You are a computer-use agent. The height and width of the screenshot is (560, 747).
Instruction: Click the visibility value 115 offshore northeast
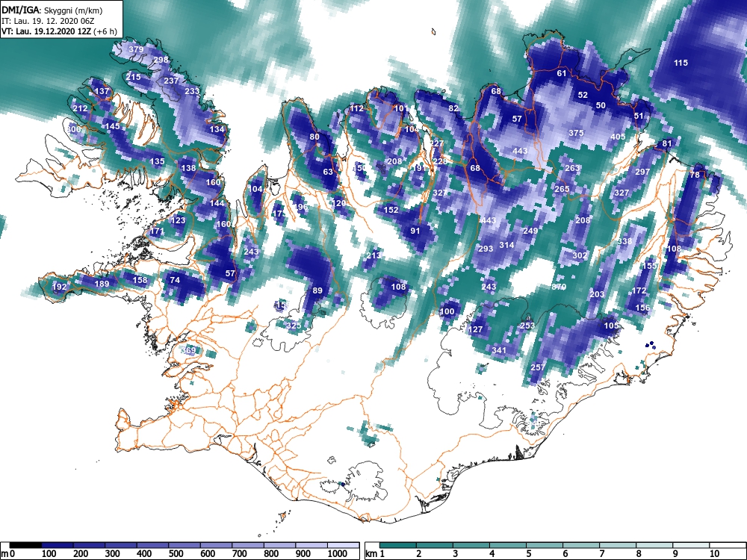click(681, 63)
